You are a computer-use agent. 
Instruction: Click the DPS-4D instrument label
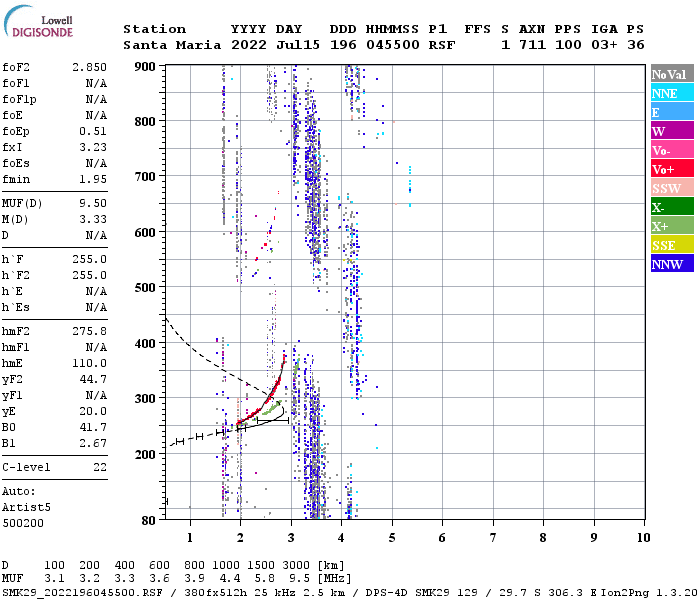click(x=387, y=593)
